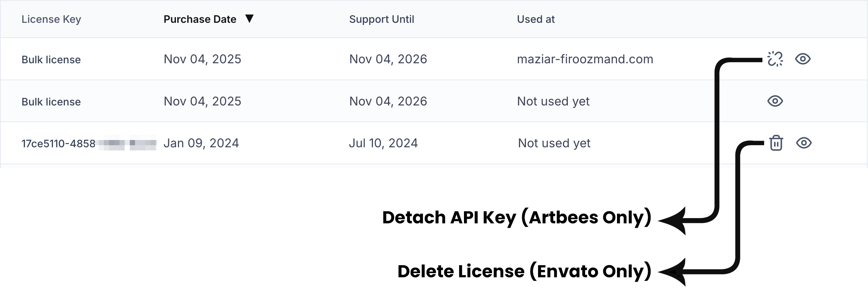Image resolution: width=868 pixels, height=297 pixels.
Task: Sort by Support Until column
Action: [382, 19]
